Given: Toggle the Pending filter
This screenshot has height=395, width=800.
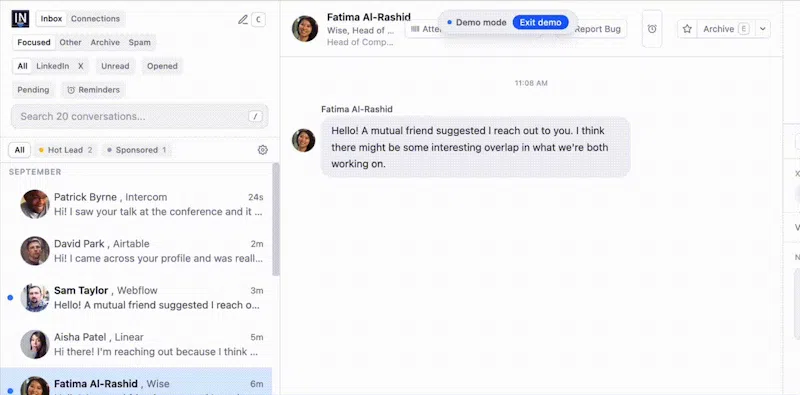Looking at the screenshot, I should 33,90.
